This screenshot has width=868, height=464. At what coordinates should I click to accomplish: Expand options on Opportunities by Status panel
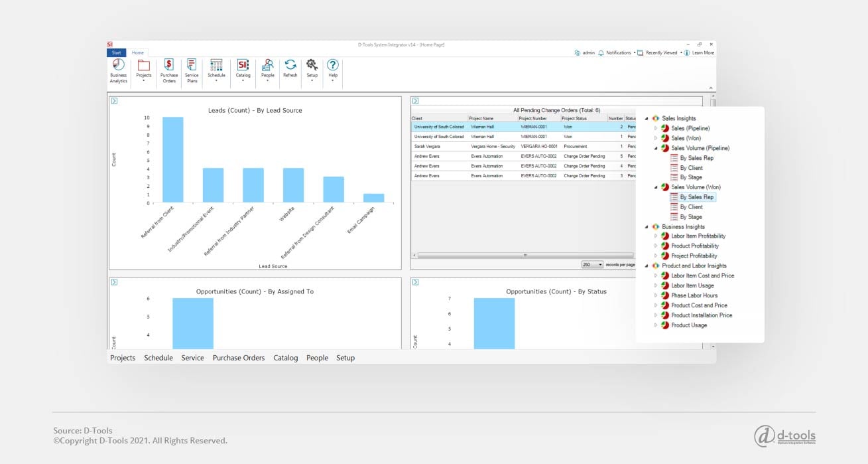tap(415, 282)
